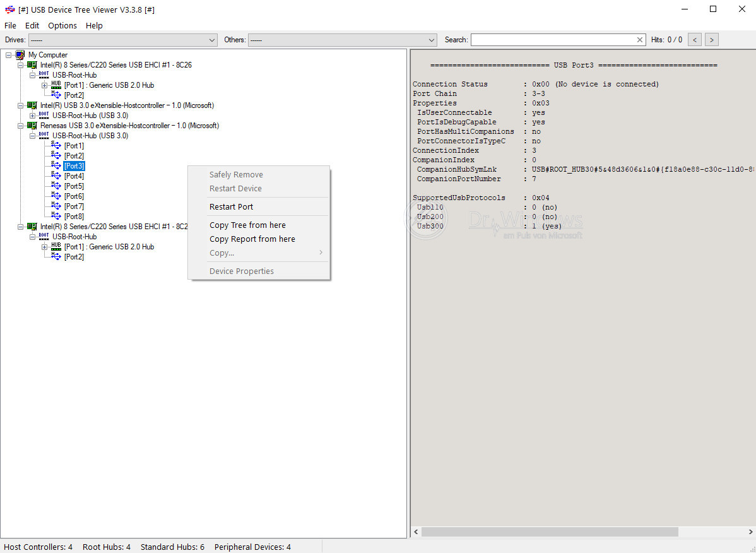Click the Renesas USB 3.0 controller chip icon

click(x=32, y=126)
